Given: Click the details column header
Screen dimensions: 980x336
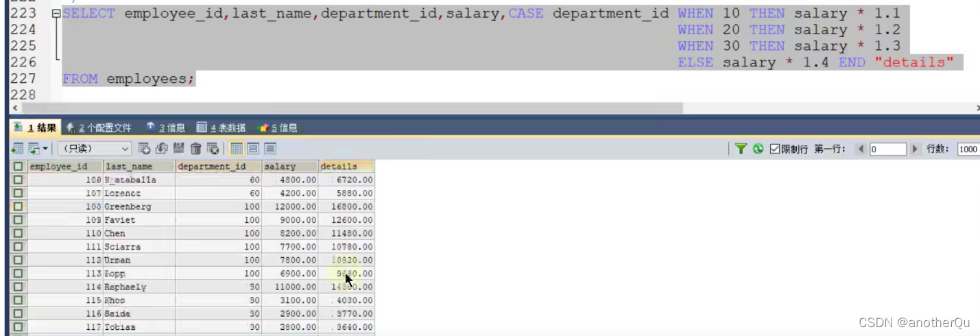Looking at the screenshot, I should point(346,166).
